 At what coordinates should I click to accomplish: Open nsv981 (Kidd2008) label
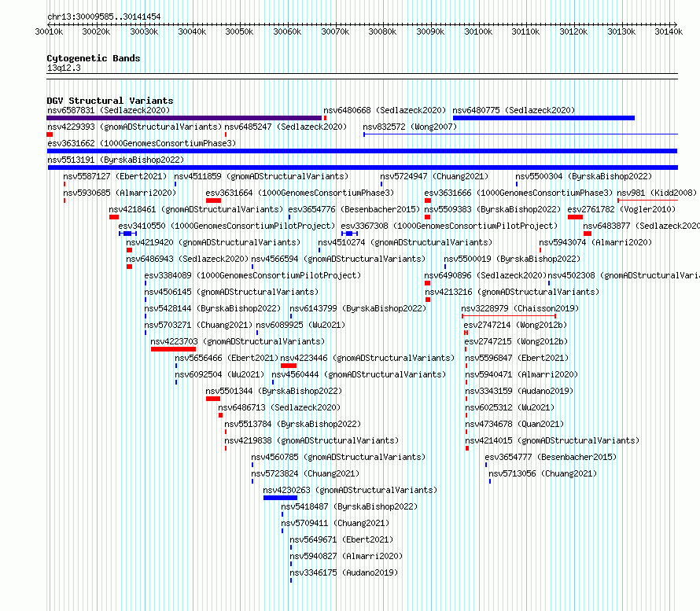click(x=657, y=193)
